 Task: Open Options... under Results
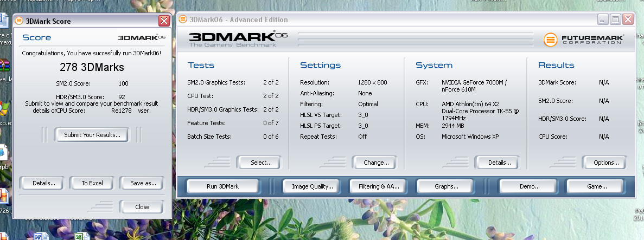pyautogui.click(x=606, y=163)
